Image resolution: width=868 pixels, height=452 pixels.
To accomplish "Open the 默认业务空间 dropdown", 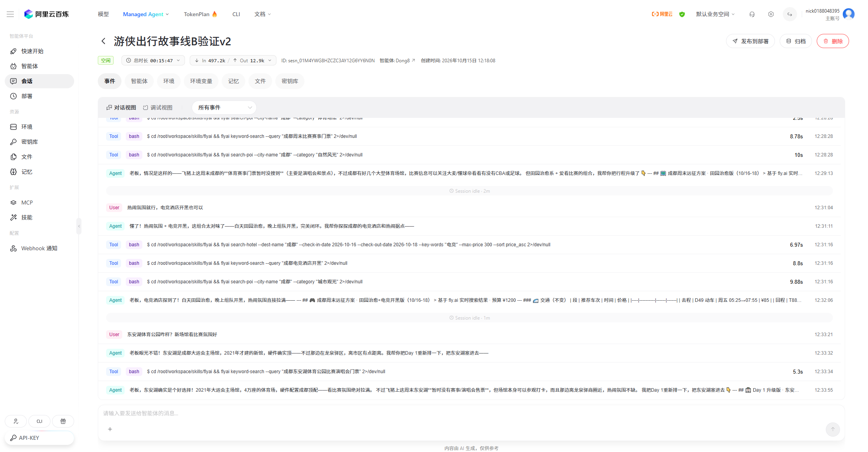I will [715, 14].
